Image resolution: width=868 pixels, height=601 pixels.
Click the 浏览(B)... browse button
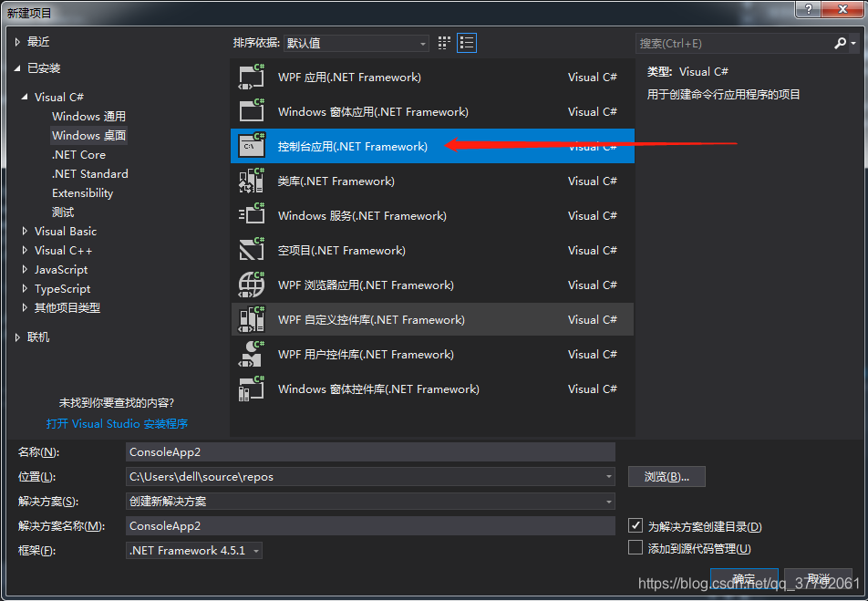[666, 477]
